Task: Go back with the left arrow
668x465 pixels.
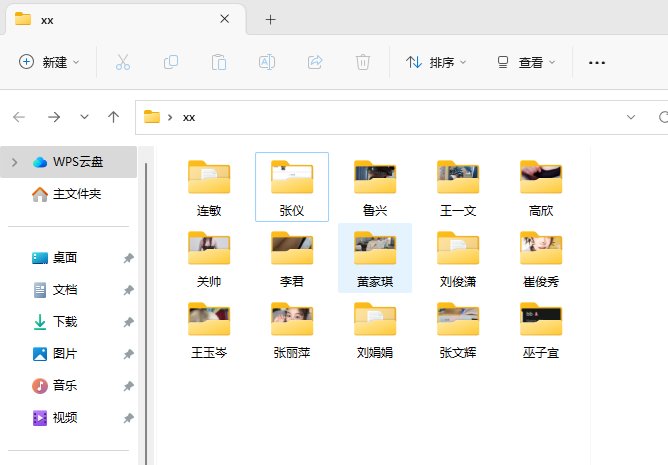Action: pyautogui.click(x=19, y=117)
